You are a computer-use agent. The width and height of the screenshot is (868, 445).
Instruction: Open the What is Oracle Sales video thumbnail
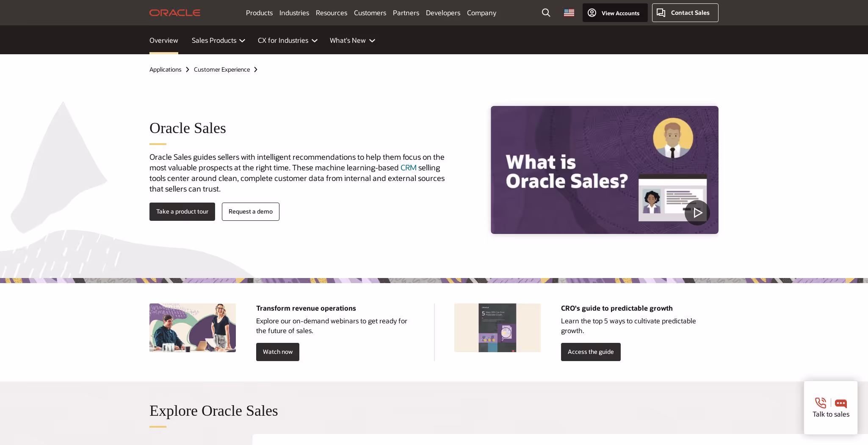tap(605, 170)
